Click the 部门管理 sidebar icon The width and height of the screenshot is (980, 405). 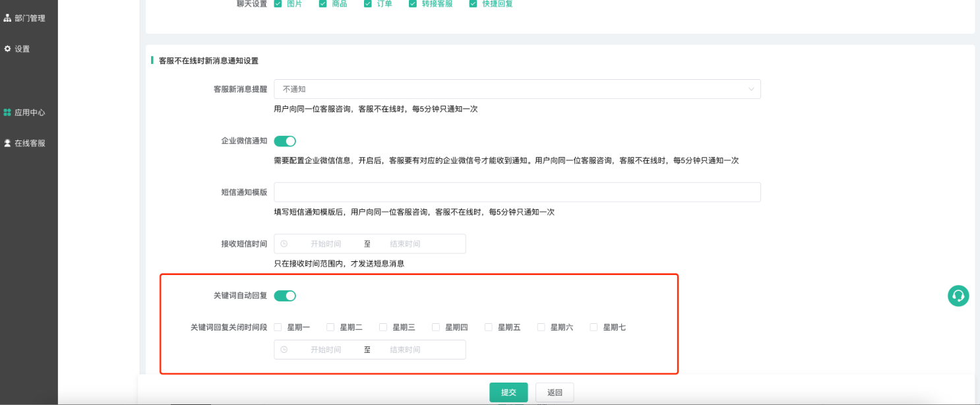click(8, 18)
